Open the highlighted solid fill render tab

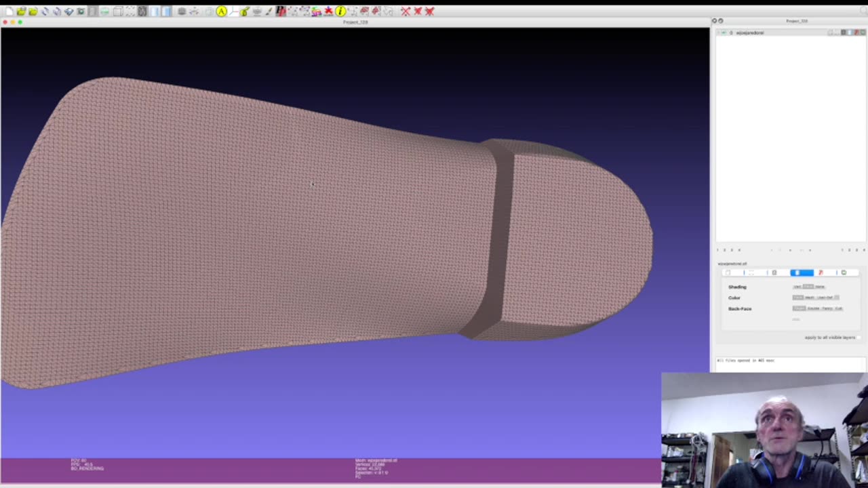click(x=802, y=272)
